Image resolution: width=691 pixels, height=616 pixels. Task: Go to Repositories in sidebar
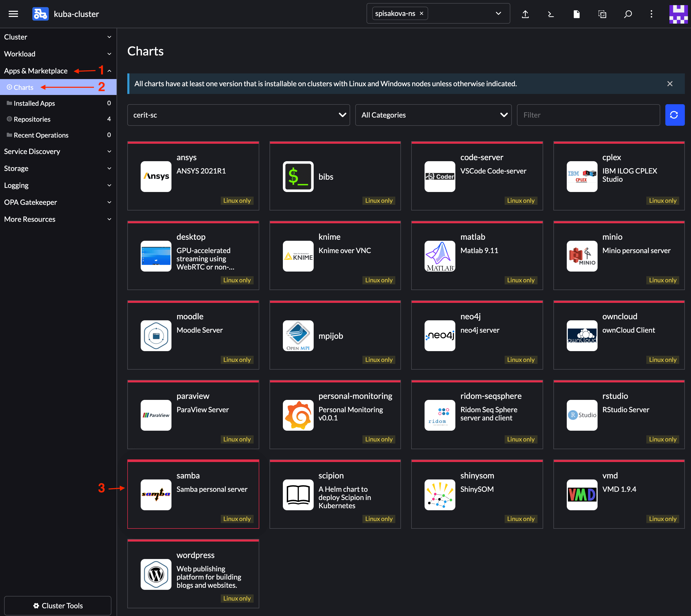(32, 119)
